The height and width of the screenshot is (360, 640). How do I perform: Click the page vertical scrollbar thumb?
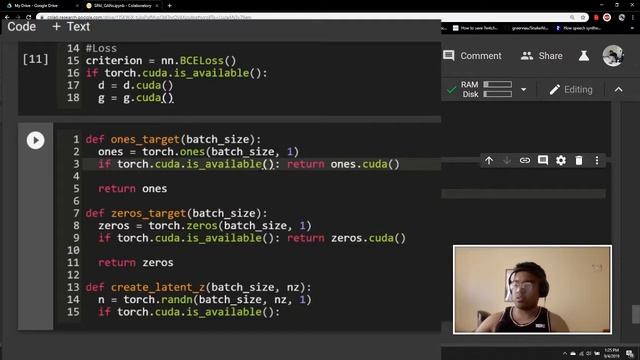coord(636,315)
